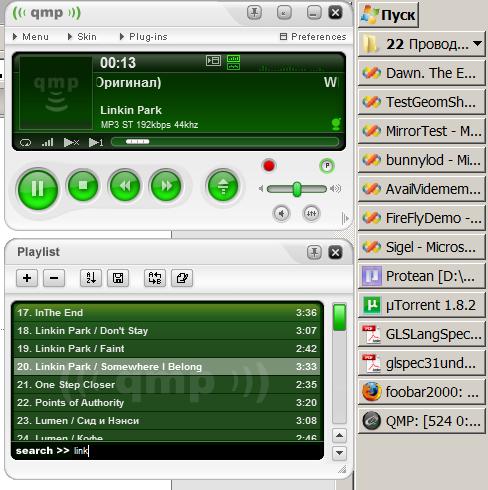This screenshot has width=488, height=490.
Task: Click the red record button
Action: 269,166
